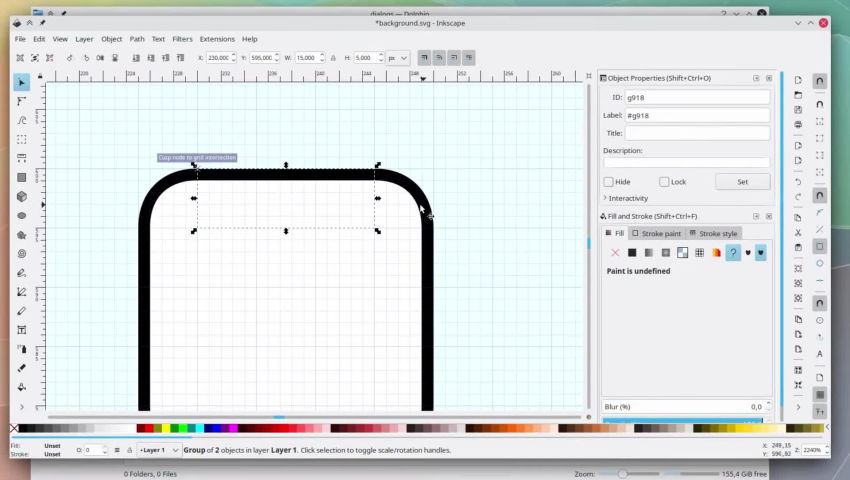This screenshot has width=850, height=480.
Task: Click the Title input field
Action: [697, 133]
